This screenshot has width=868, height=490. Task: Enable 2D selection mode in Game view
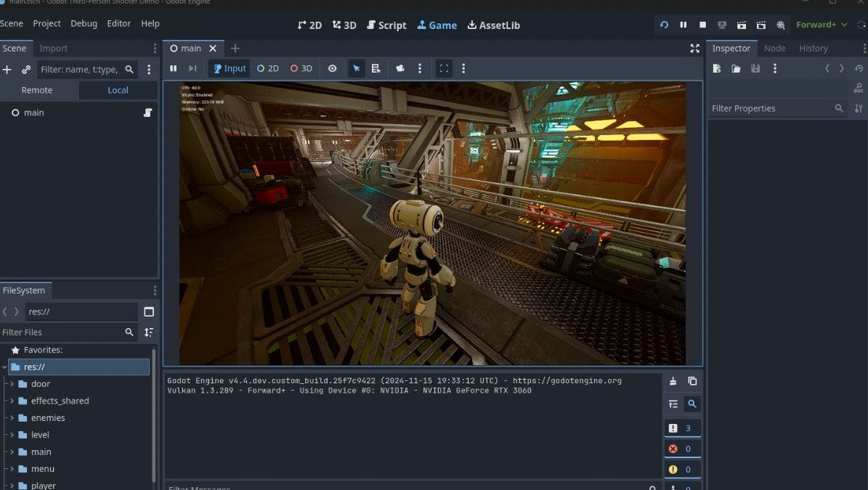tap(267, 68)
